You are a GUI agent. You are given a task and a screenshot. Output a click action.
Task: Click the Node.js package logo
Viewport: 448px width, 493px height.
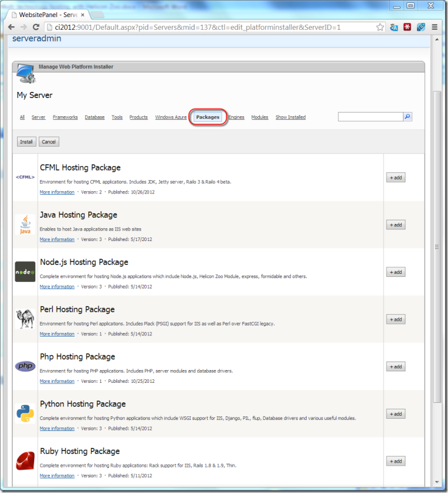[25, 272]
